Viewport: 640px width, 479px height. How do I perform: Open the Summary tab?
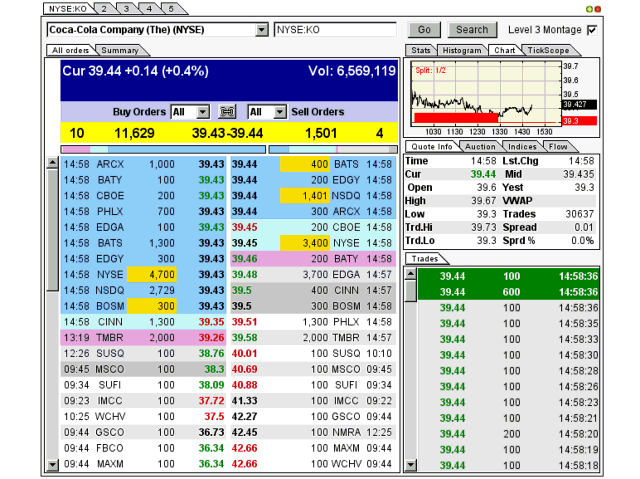pyautogui.click(x=120, y=50)
